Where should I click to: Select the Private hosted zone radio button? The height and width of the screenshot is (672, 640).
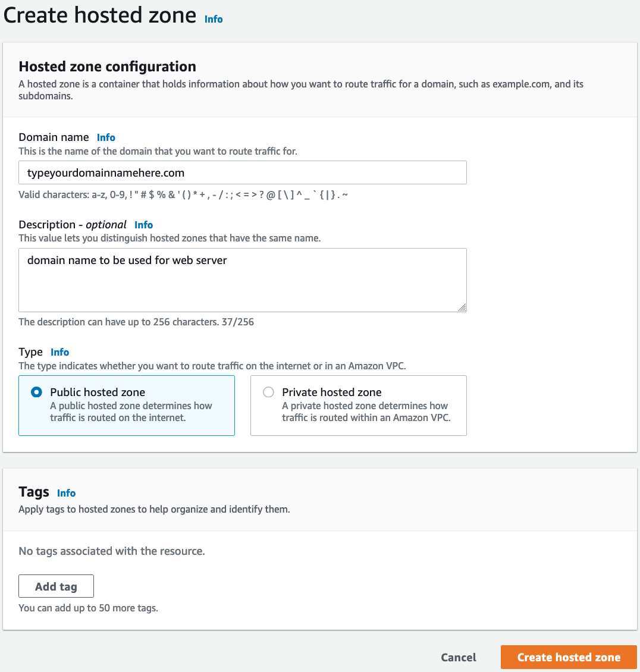(x=269, y=392)
